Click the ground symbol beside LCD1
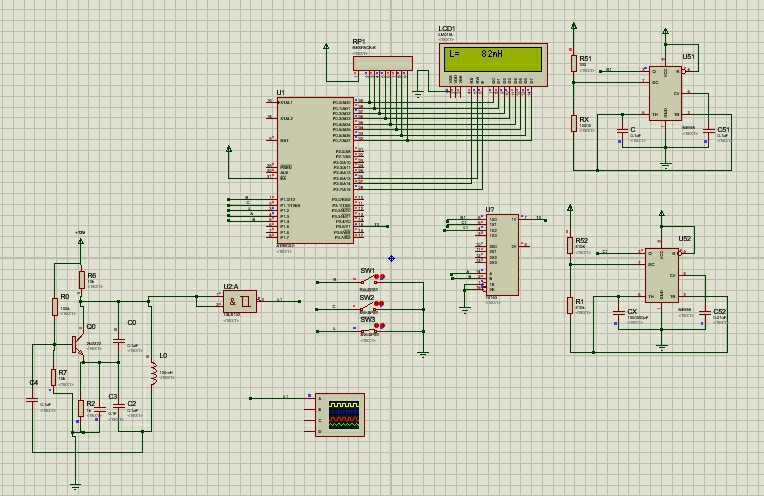 (418, 95)
